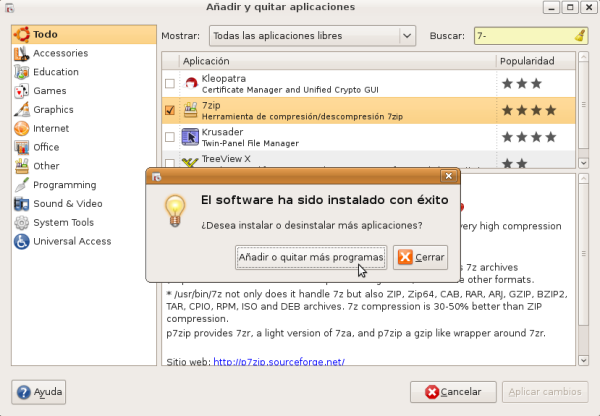
Task: Check the Kleopatra application checkbox
Action: click(169, 83)
